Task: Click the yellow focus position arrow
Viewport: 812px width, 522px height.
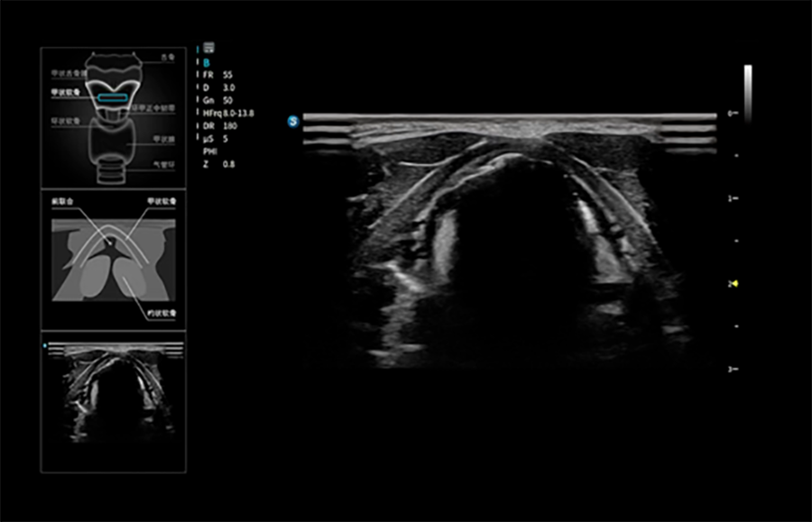Action: pyautogui.click(x=736, y=283)
